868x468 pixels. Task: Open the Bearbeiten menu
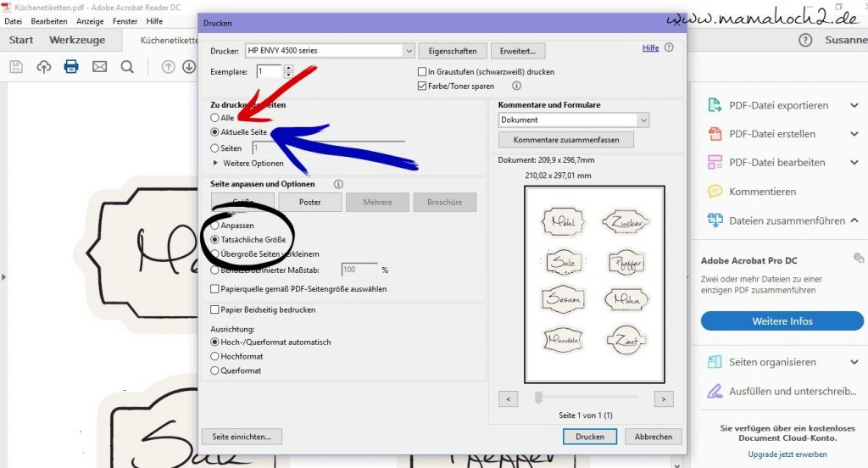tap(49, 21)
